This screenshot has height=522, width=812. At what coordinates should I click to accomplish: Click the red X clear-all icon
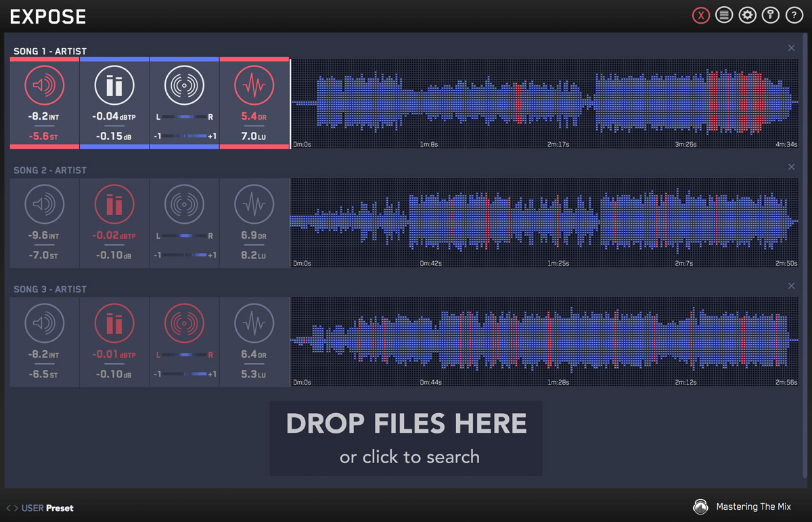click(701, 16)
